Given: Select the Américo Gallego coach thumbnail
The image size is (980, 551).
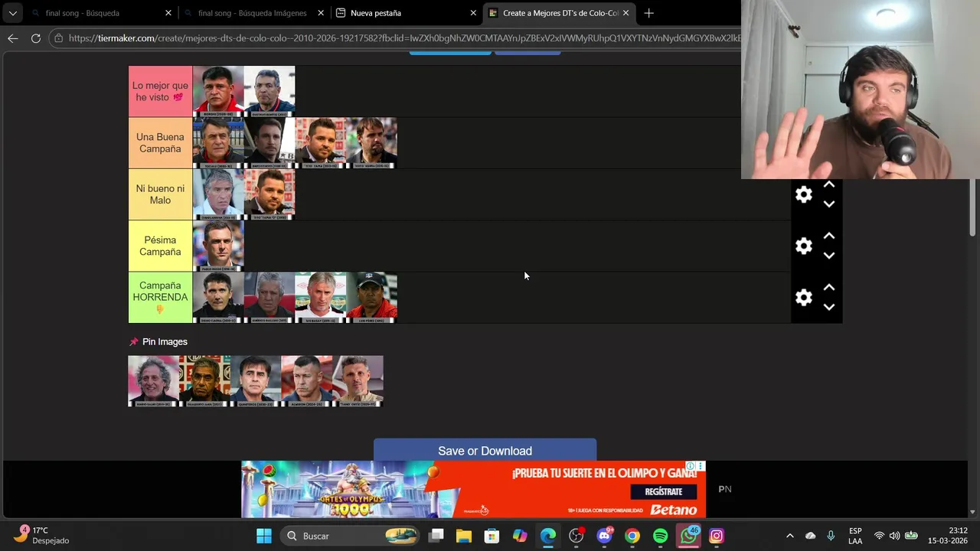Looking at the screenshot, I should [269, 298].
